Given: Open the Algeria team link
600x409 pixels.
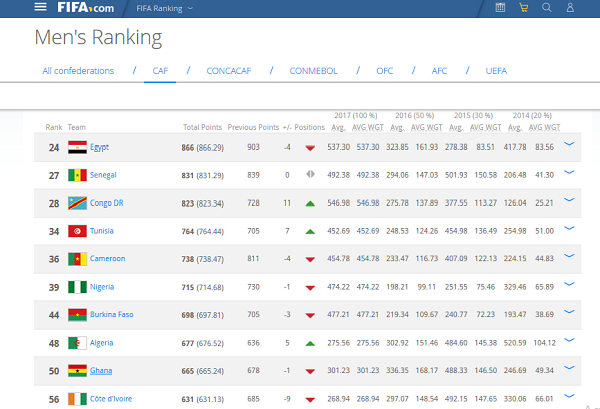Looking at the screenshot, I should pos(101,343).
